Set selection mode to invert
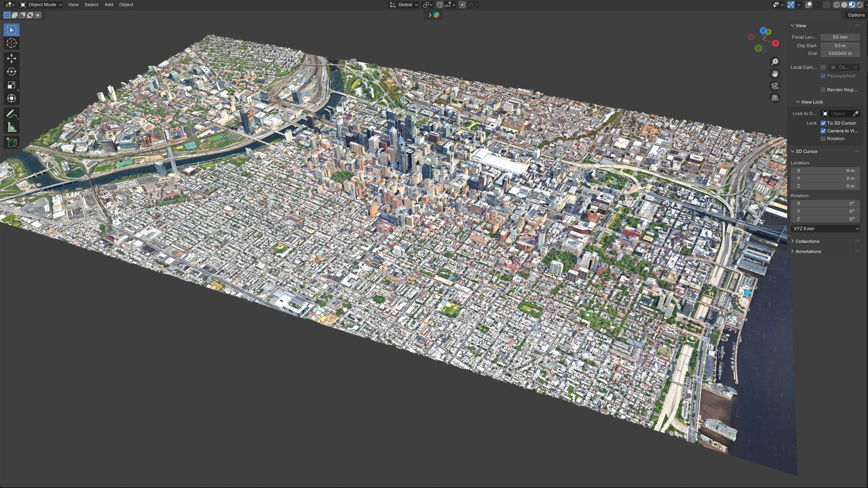868x488 pixels. tap(30, 15)
